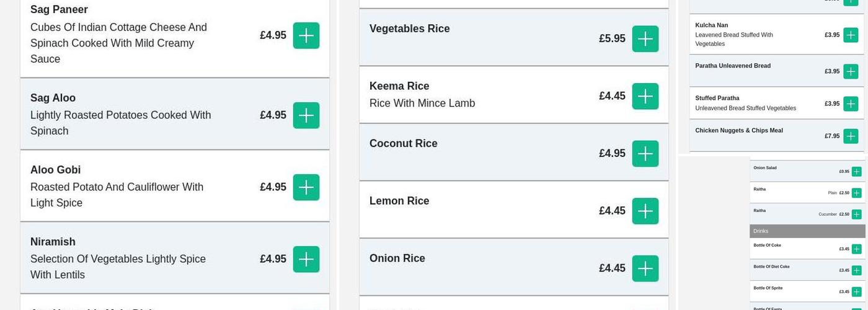Add Chicken Nuggets & Chips Meal

point(851,136)
